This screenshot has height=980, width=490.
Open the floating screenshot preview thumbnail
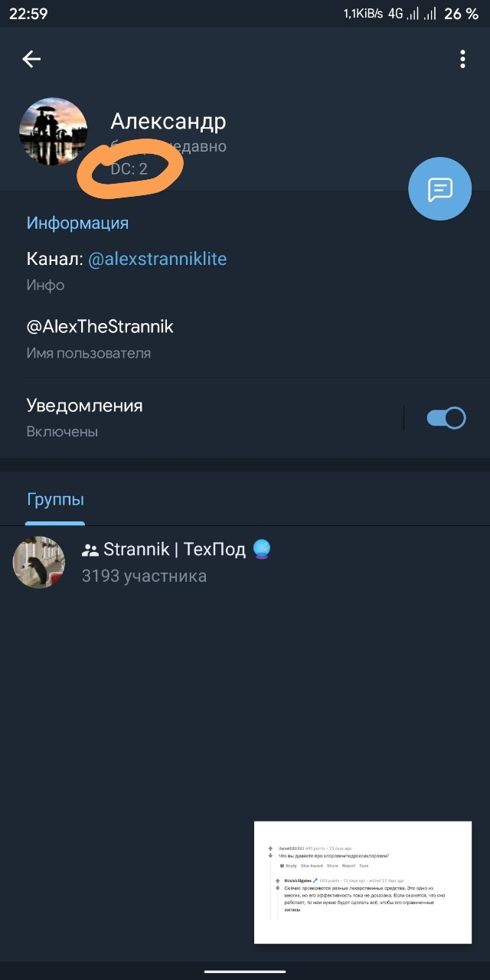pyautogui.click(x=363, y=882)
